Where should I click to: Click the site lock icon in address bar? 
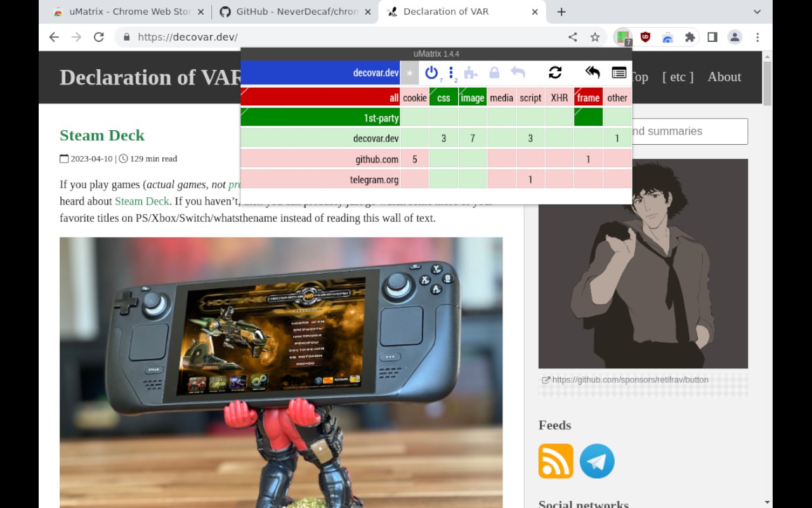(x=126, y=37)
